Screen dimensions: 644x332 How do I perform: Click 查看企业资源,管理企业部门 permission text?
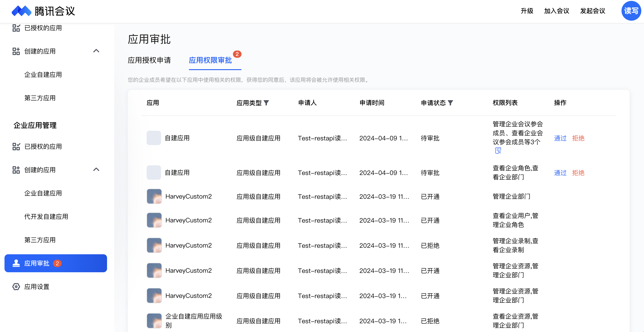coord(516,321)
